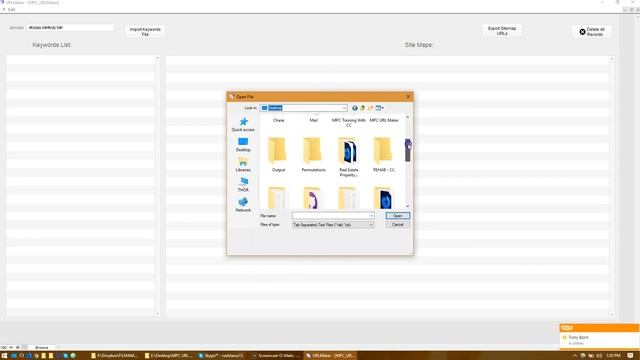Select the Chase folder label
The height and width of the screenshot is (360, 640).
click(x=278, y=120)
